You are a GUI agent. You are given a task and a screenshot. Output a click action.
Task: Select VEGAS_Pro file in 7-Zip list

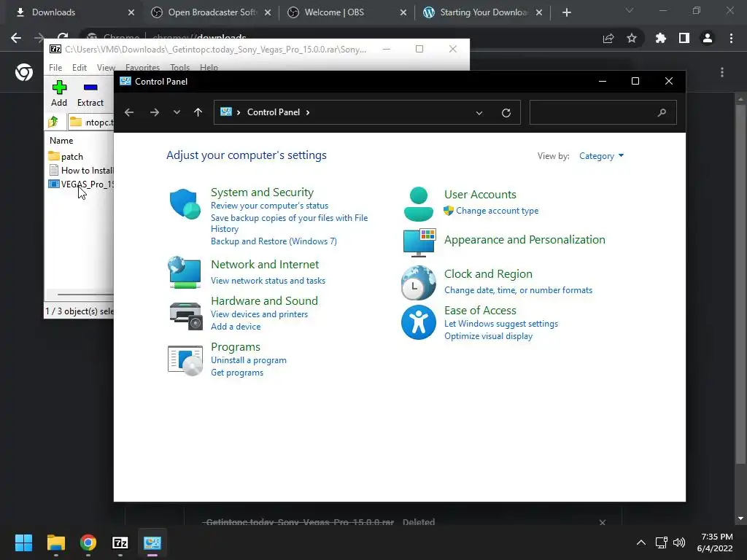pyautogui.click(x=80, y=184)
